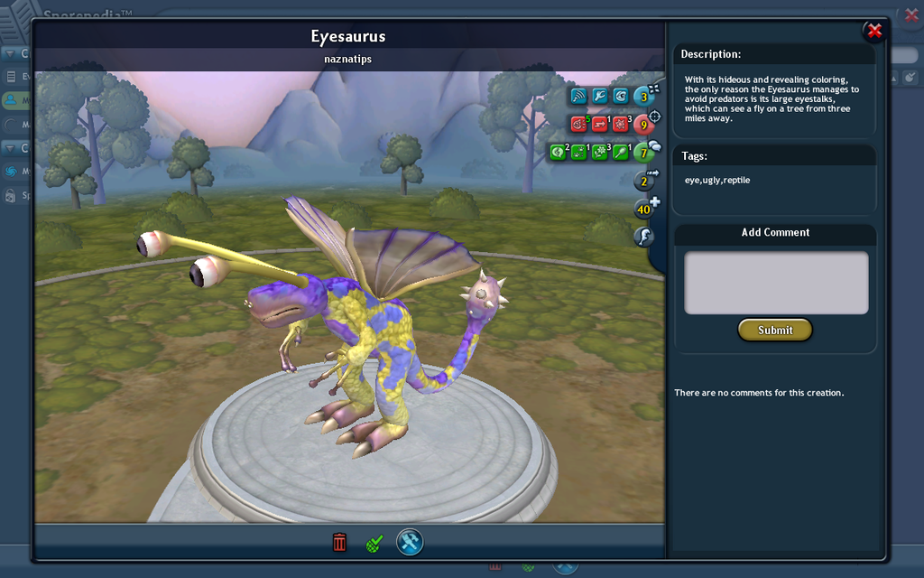Click the red trash delete icon
This screenshot has height=578, width=924.
coord(339,542)
